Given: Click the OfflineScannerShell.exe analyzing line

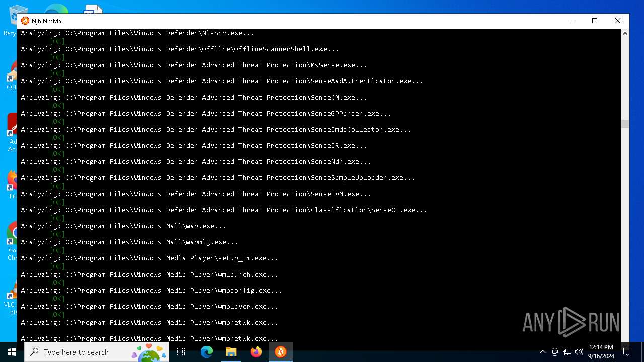Looking at the screenshot, I should coord(180,49).
